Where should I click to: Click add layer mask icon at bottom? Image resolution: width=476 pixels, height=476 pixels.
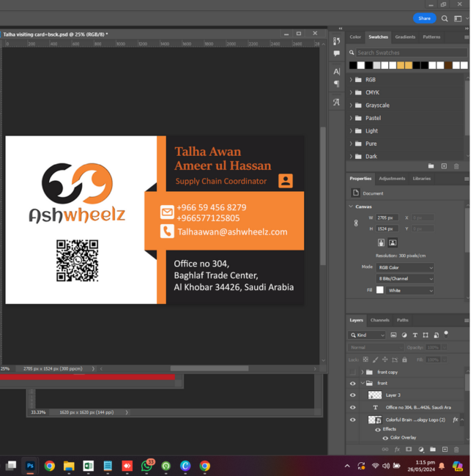pyautogui.click(x=409, y=450)
